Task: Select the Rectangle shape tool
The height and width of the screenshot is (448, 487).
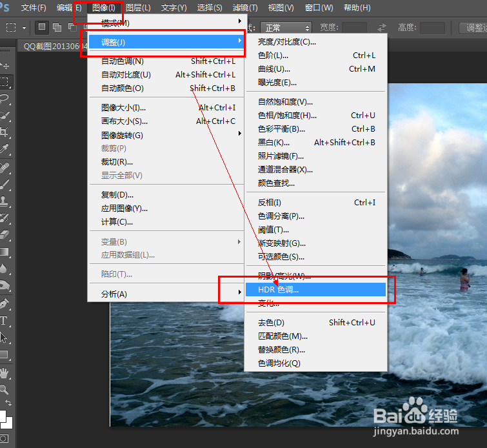Action: 5,354
